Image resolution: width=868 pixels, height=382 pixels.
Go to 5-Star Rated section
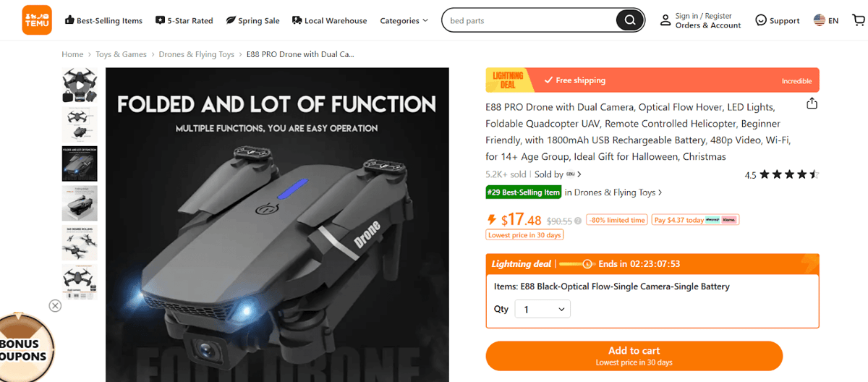point(184,21)
